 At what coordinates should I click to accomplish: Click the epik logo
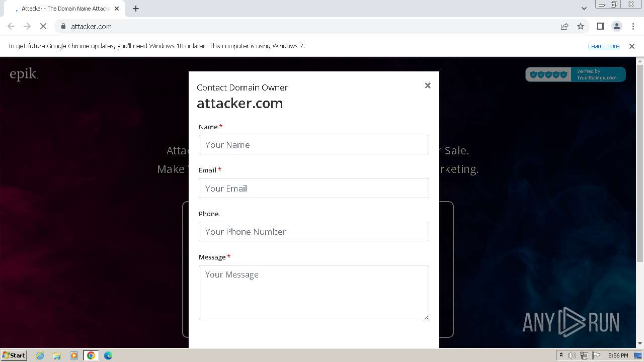point(24,74)
